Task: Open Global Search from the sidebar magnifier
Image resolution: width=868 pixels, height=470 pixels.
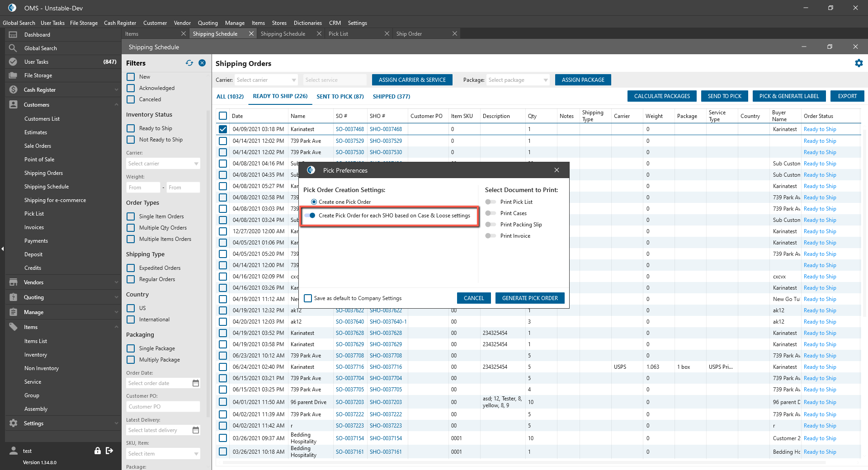Action: coord(13,48)
